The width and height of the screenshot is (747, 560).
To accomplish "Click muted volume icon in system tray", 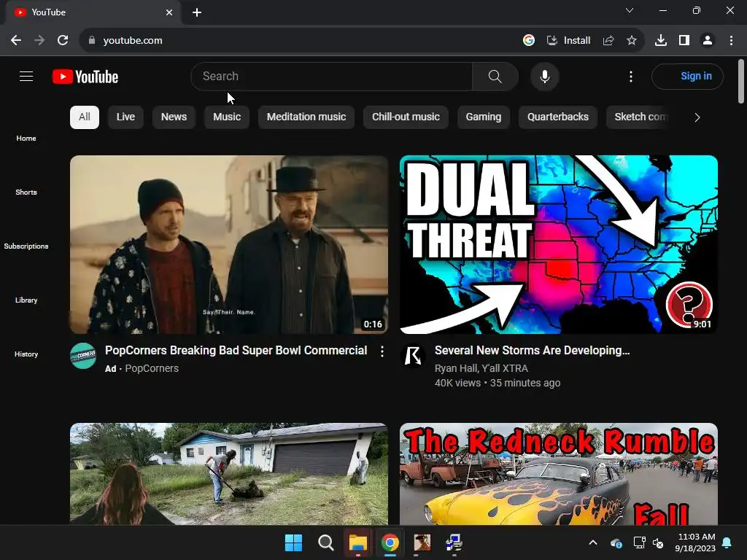I will [658, 542].
